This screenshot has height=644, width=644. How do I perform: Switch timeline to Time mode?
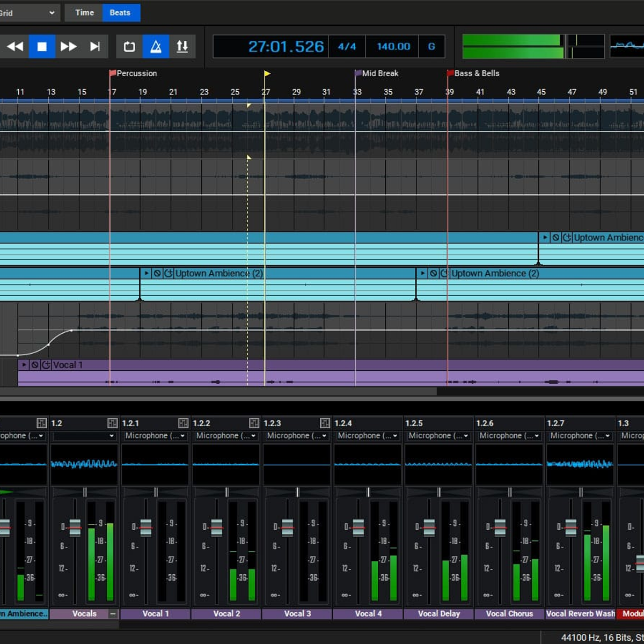pyautogui.click(x=84, y=13)
